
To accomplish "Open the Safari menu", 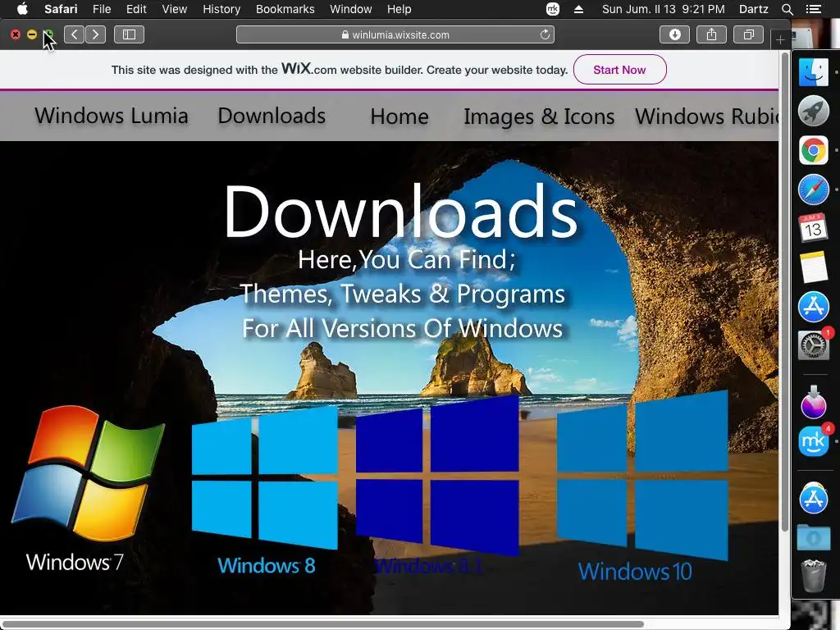I will point(61,9).
